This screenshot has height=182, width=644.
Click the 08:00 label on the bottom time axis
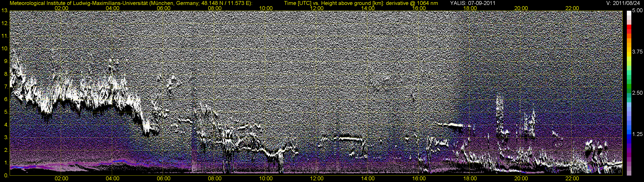(215, 179)
